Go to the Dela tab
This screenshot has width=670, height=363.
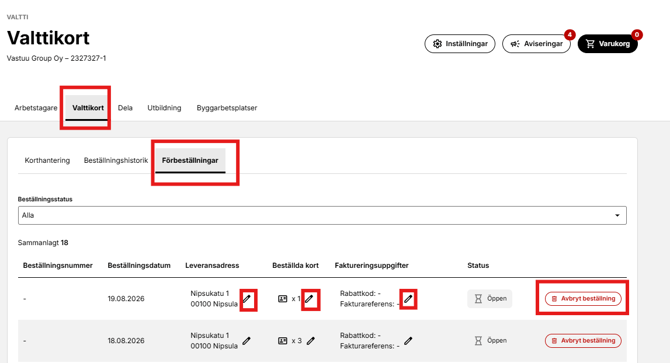[125, 108]
